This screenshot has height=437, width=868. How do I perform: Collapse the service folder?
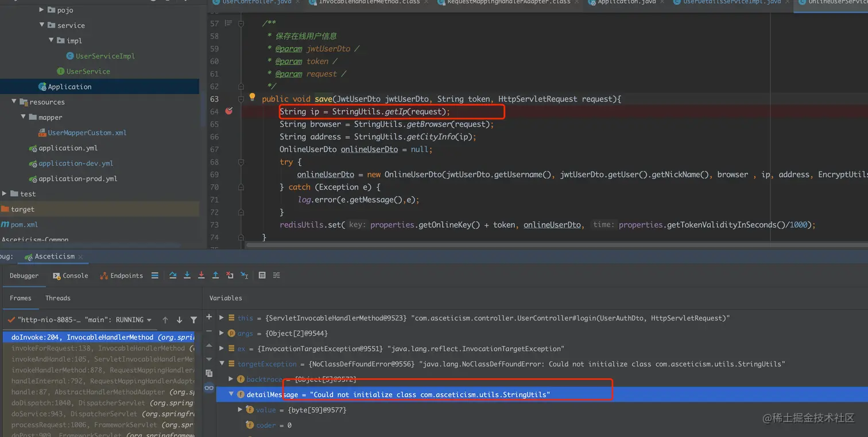pos(42,25)
